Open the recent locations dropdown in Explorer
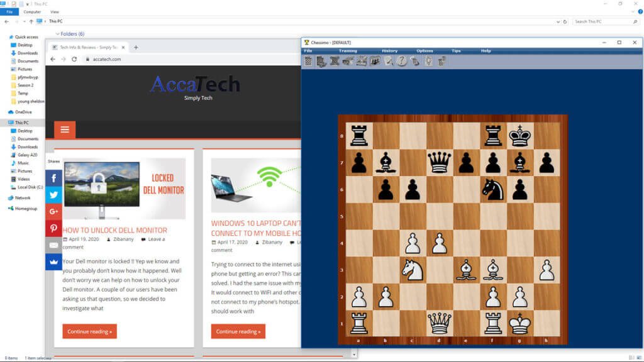Viewport: 644px width, 362px height. click(x=25, y=21)
